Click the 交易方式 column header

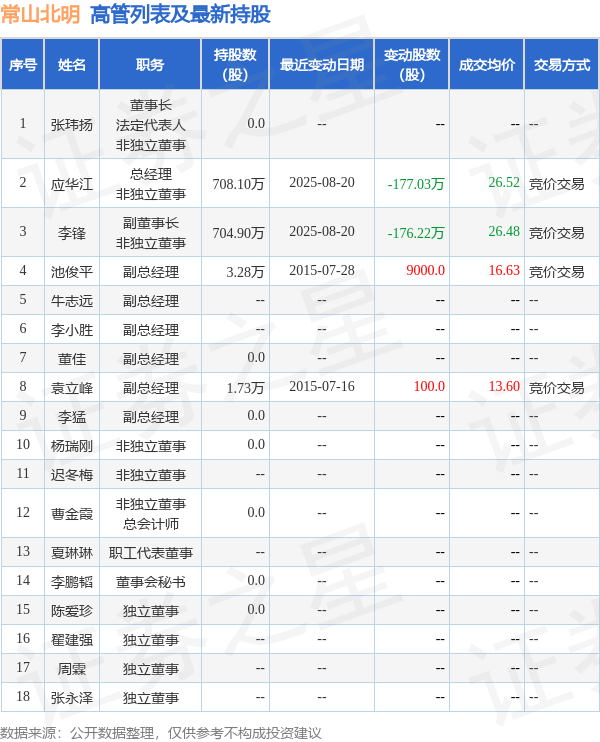(x=562, y=65)
